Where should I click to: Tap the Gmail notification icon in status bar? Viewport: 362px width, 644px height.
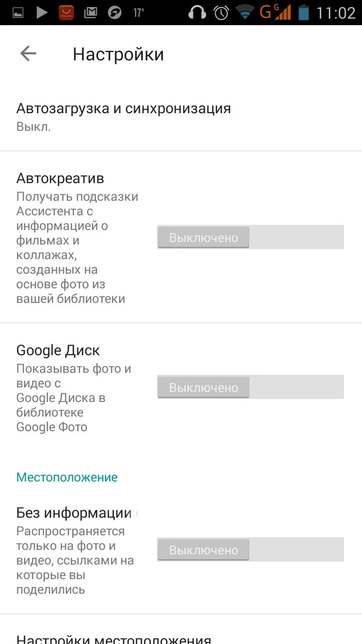(x=90, y=12)
